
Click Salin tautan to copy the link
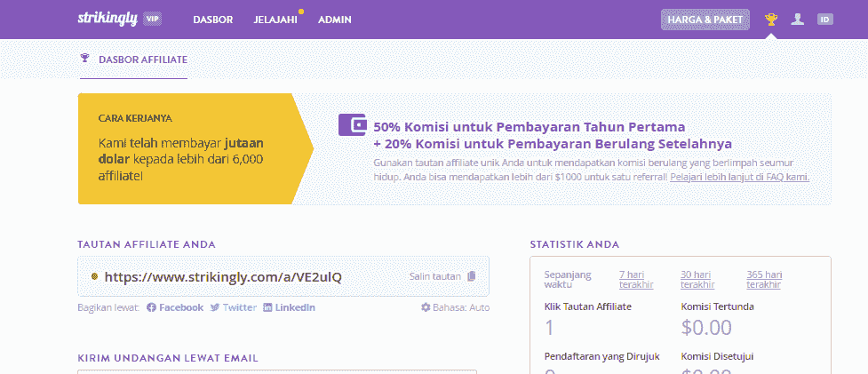pyautogui.click(x=435, y=276)
